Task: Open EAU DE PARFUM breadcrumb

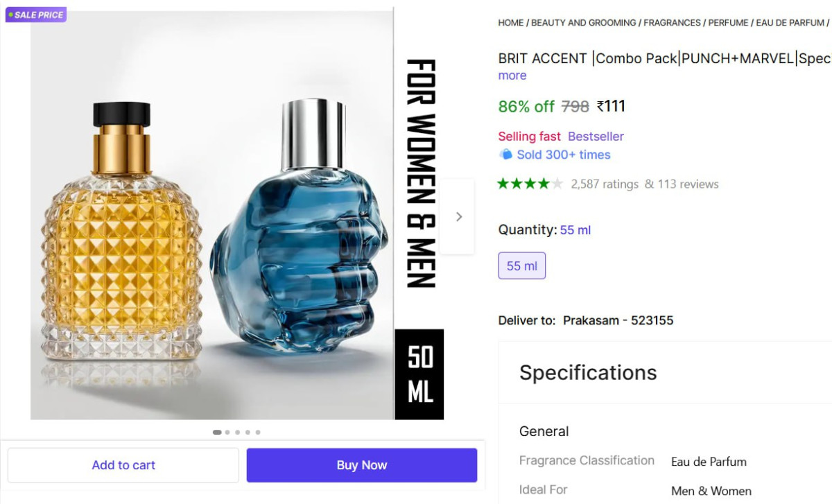Action: (790, 23)
